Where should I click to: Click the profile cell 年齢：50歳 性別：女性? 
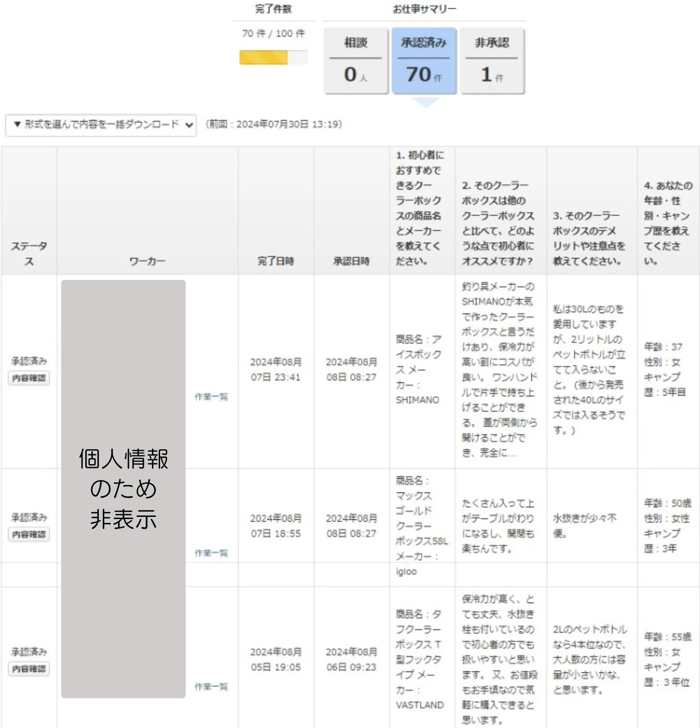coord(667,526)
